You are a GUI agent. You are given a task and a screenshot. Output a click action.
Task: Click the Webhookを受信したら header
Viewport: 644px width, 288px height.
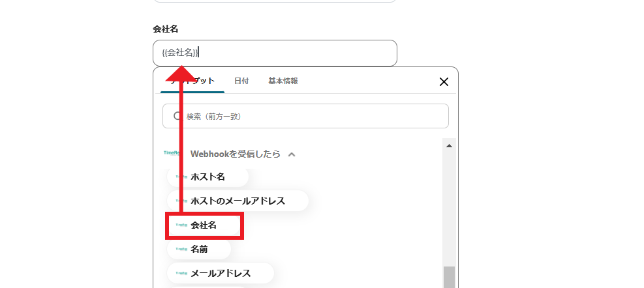pos(236,154)
